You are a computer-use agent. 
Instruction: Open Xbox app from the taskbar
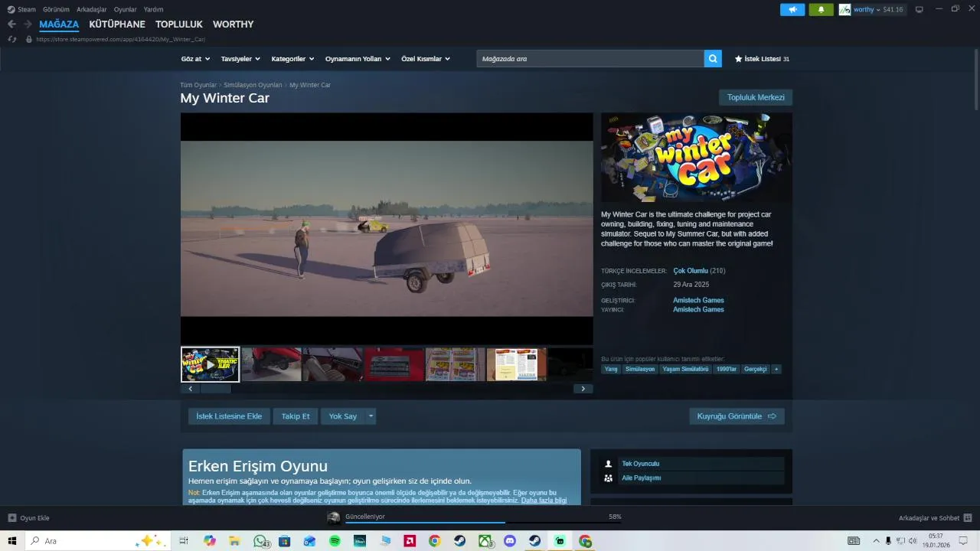click(x=485, y=541)
